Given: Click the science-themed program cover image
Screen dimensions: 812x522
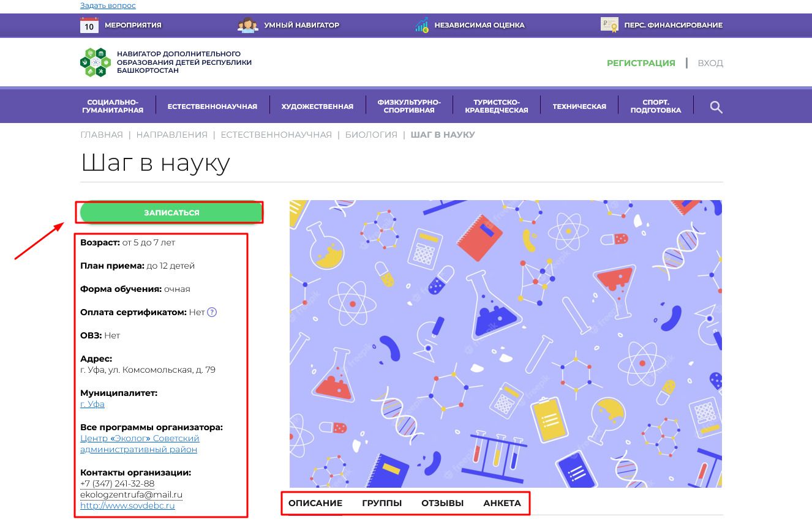Looking at the screenshot, I should coord(505,343).
